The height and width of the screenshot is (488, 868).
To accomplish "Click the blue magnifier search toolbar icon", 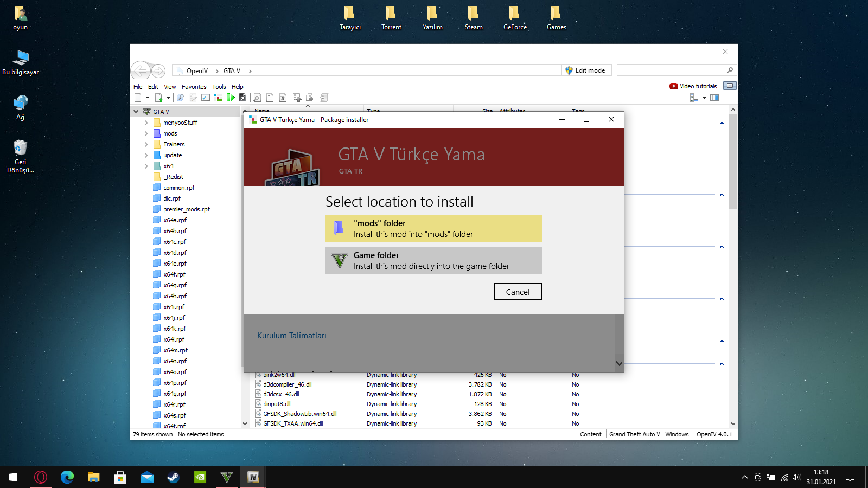I will coord(180,98).
